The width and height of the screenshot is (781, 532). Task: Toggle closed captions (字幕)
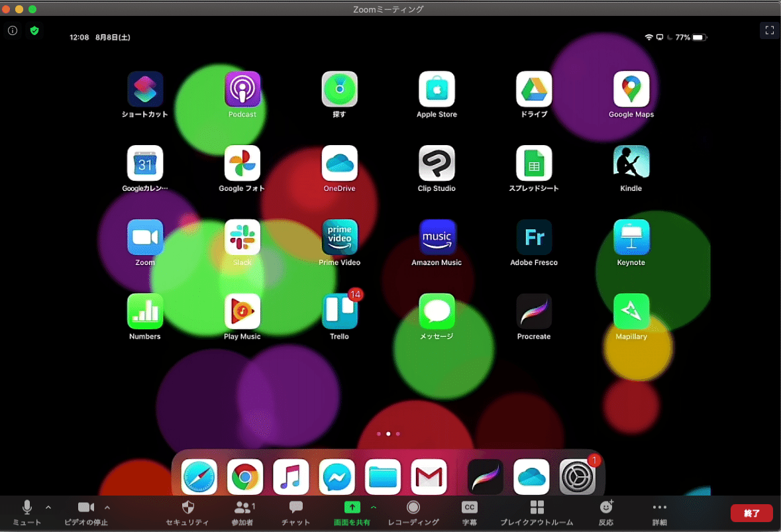pyautogui.click(x=469, y=513)
